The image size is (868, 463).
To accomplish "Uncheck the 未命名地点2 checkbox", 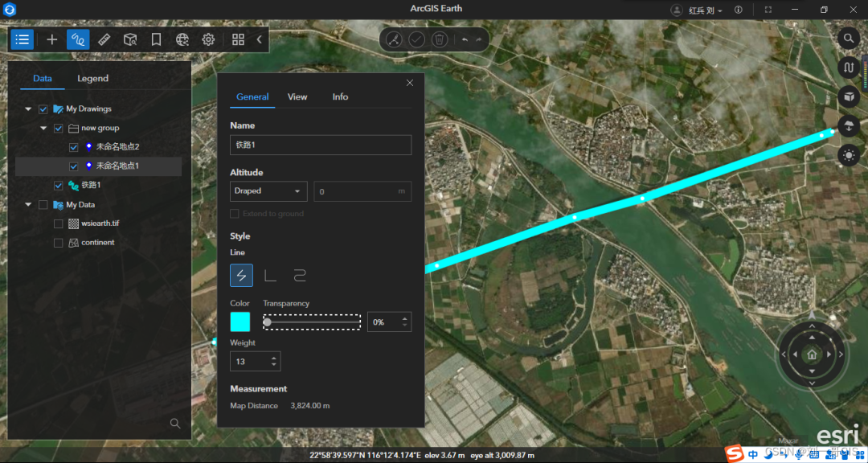I will point(73,147).
